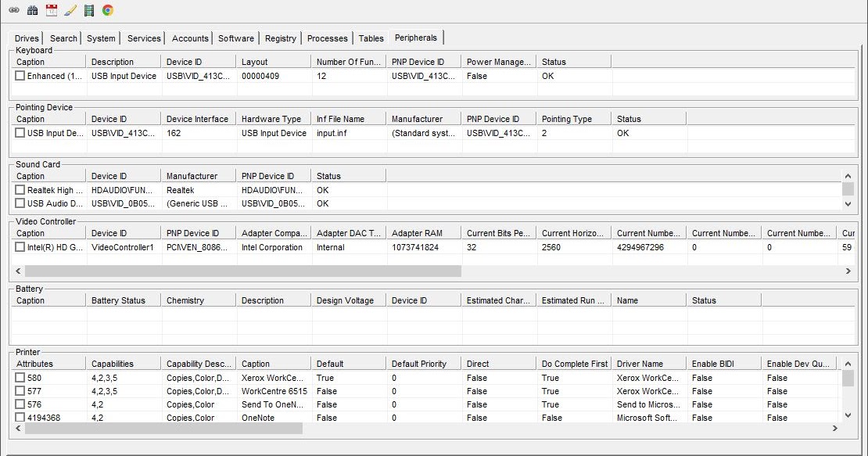The height and width of the screenshot is (456, 868).
Task: Open the calendar toolbar icon
Action: pos(52,10)
